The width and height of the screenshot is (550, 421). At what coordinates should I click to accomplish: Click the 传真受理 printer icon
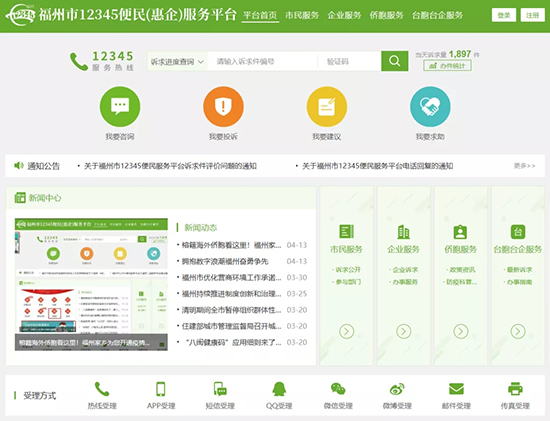pyautogui.click(x=515, y=389)
